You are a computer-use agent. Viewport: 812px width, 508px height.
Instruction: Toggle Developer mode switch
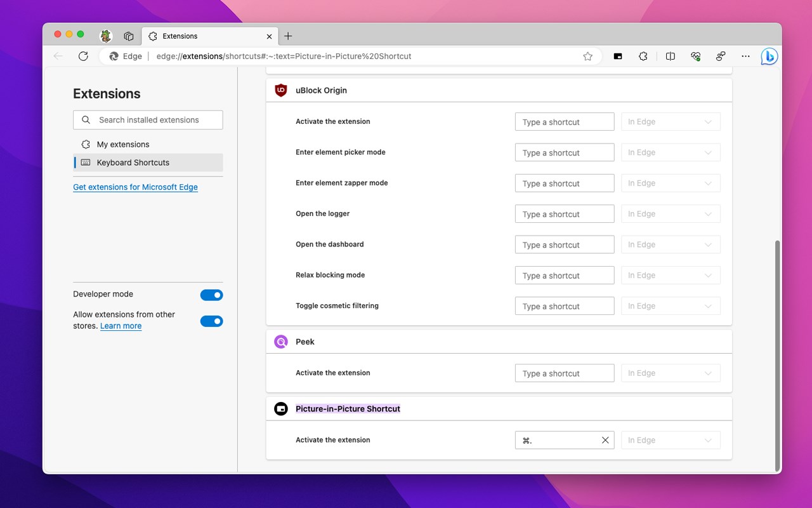click(212, 295)
